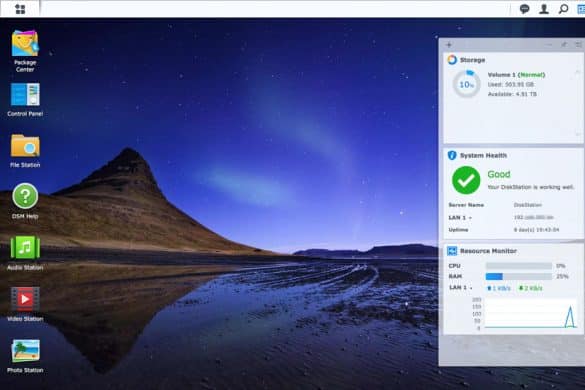Open File Station from the desktop
The width and height of the screenshot is (585, 390).
pyautogui.click(x=25, y=151)
